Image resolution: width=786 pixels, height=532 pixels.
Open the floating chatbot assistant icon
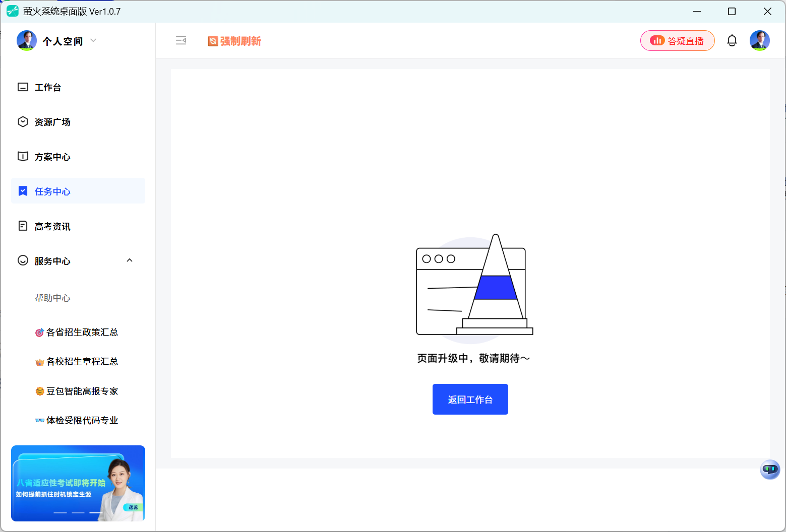coord(770,470)
